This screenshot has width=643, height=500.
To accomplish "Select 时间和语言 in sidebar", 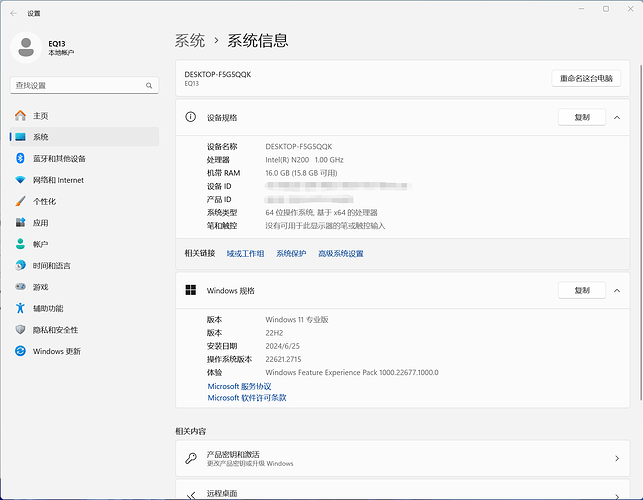I will coord(51,265).
